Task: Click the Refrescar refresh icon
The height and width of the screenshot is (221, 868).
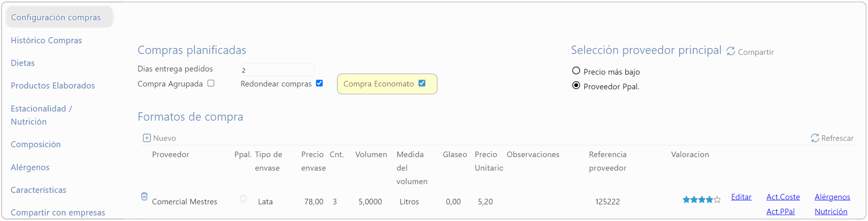Action: 815,138
